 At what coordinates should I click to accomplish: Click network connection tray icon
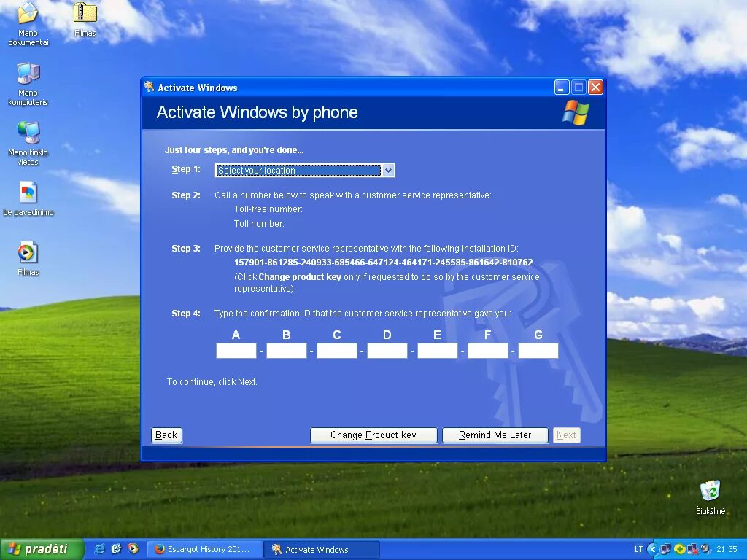pos(665,549)
